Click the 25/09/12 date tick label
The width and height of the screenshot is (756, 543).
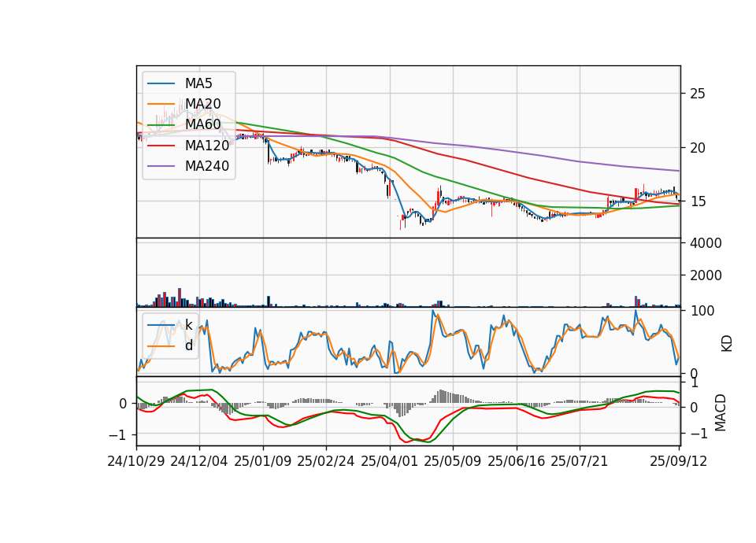[678, 461]
